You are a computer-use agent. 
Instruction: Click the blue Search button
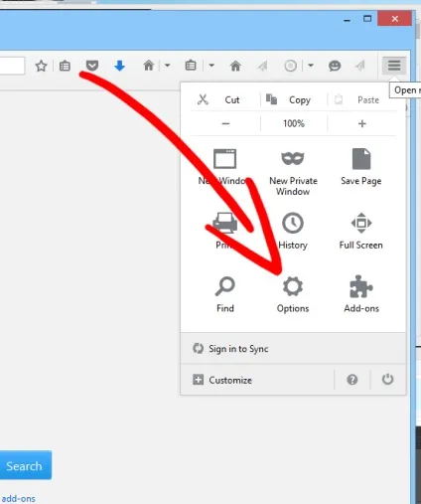24,465
